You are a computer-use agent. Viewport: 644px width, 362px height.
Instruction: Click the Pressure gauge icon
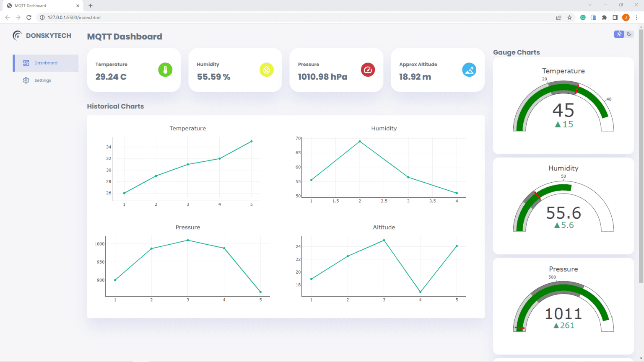click(x=368, y=70)
